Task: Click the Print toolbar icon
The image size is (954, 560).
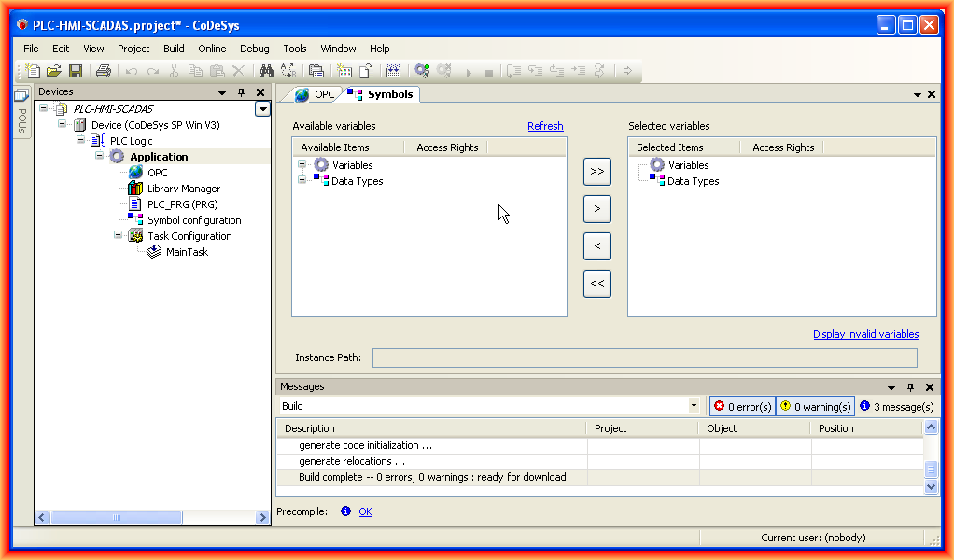Action: (104, 71)
